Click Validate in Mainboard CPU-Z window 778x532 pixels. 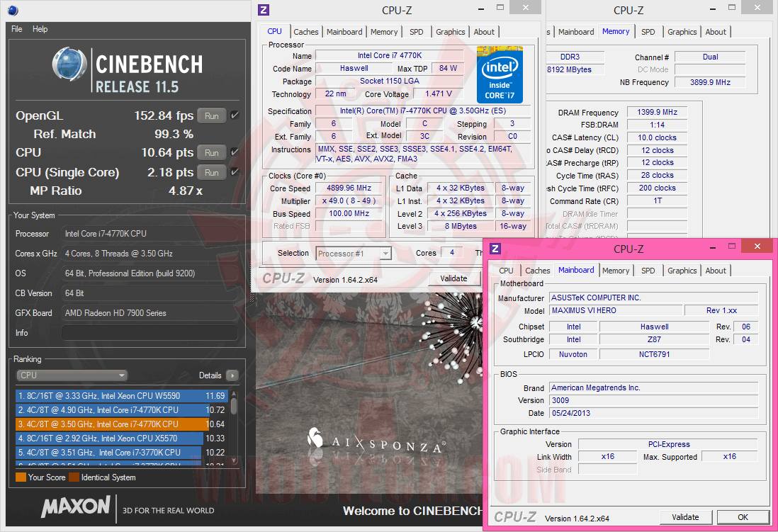pos(685,517)
